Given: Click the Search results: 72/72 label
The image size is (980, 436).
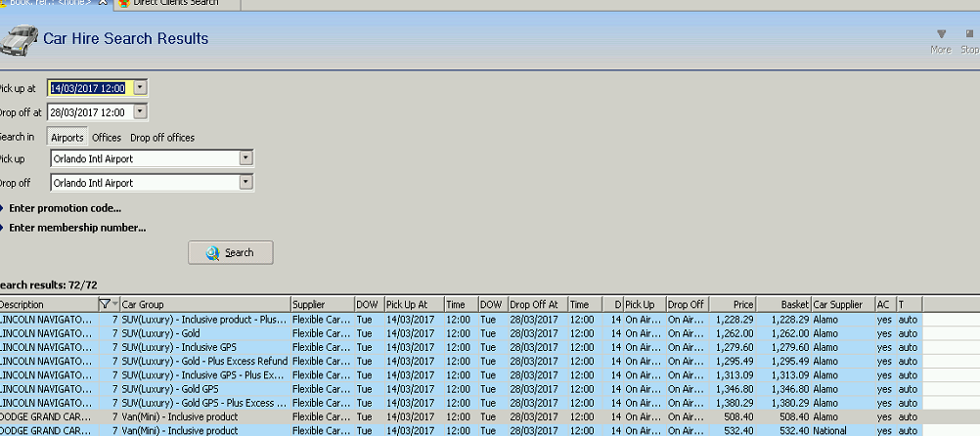Looking at the screenshot, I should (48, 284).
